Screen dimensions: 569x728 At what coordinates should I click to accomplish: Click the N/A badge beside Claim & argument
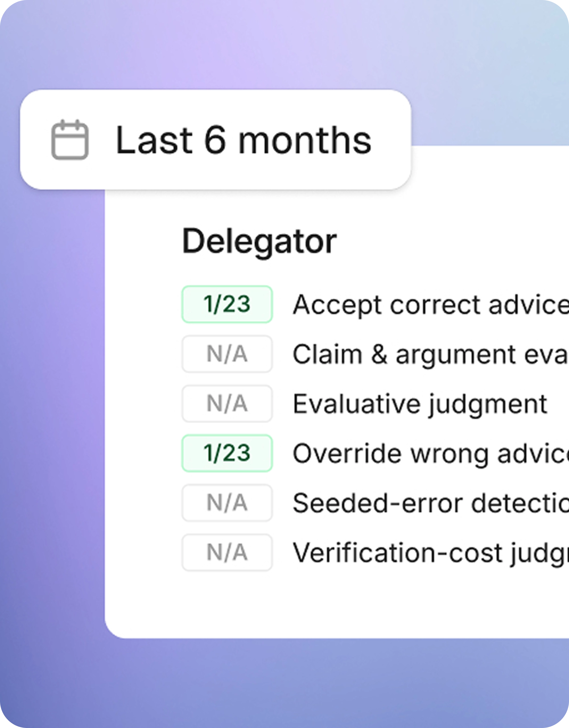pyautogui.click(x=227, y=354)
